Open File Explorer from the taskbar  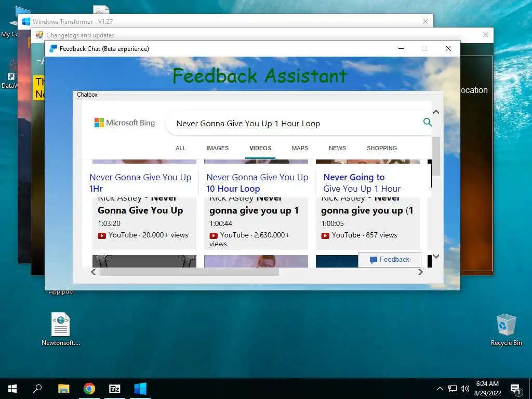[63, 389]
